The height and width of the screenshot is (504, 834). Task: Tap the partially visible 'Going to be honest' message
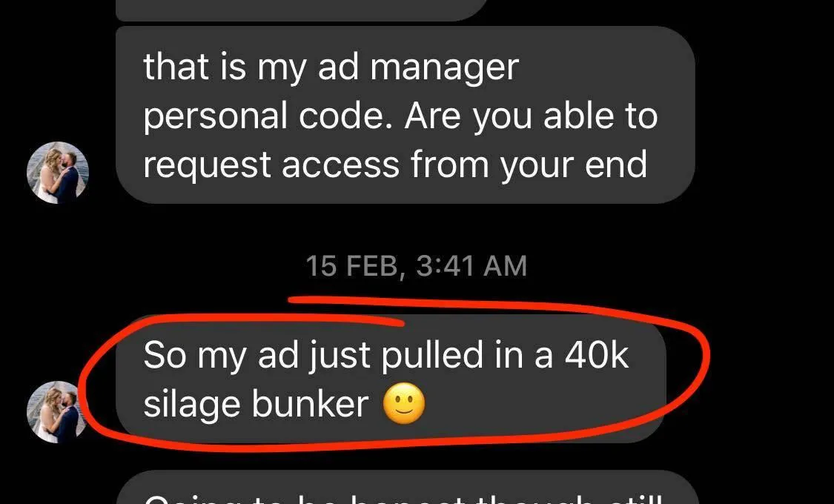[408, 488]
